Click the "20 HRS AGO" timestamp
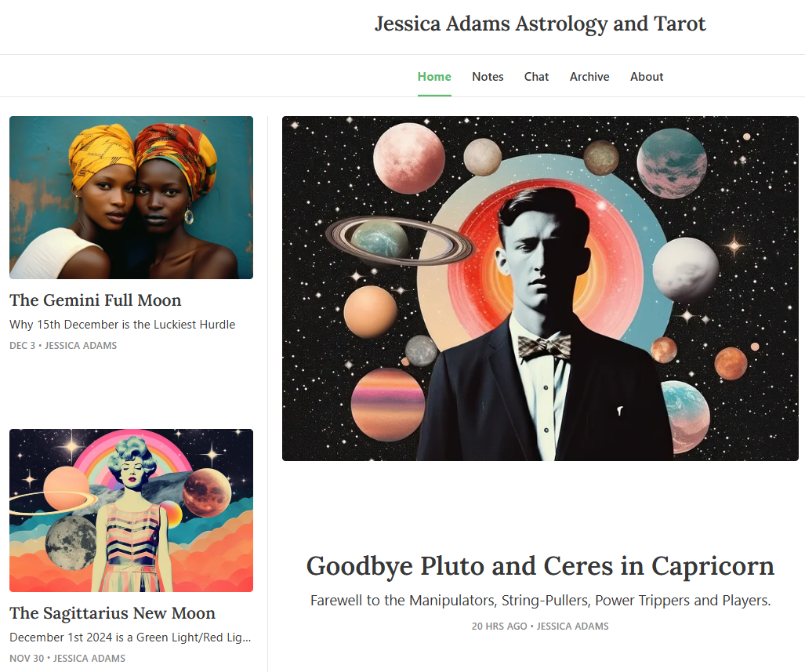The height and width of the screenshot is (672, 805). point(499,627)
